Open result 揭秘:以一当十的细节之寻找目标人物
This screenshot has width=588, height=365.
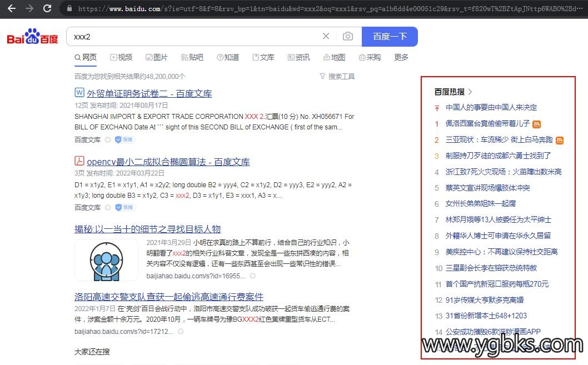(147, 229)
